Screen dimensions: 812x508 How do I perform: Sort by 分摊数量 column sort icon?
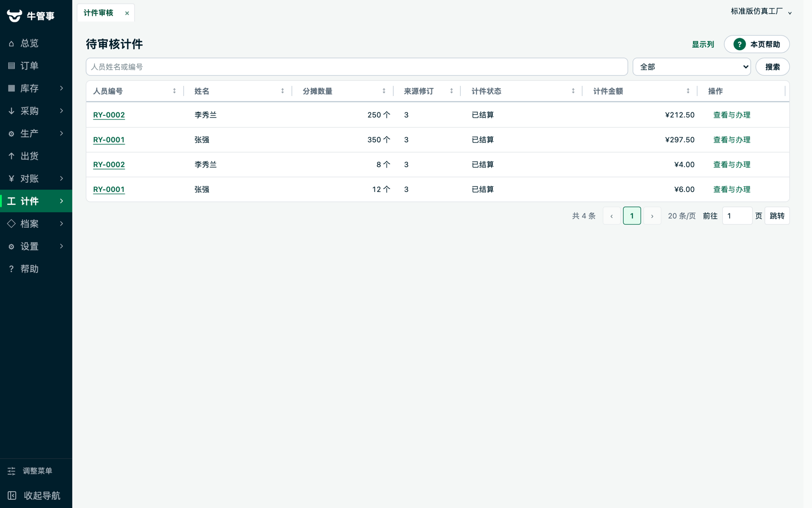click(384, 91)
